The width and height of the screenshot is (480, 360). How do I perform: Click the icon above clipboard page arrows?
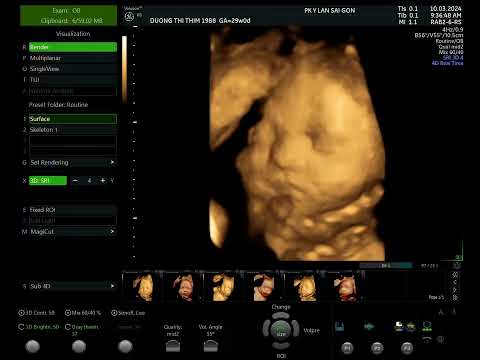[x=457, y=266]
